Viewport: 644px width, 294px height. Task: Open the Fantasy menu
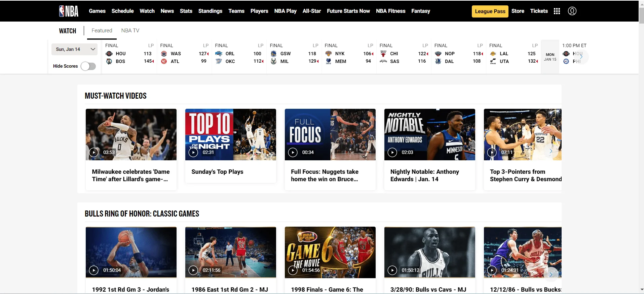click(x=421, y=11)
